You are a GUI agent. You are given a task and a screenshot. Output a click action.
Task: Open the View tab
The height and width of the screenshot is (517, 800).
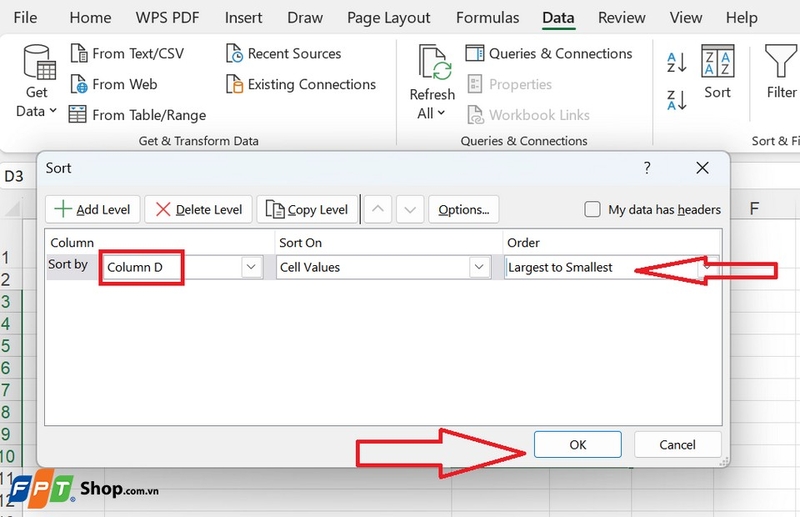click(x=686, y=18)
